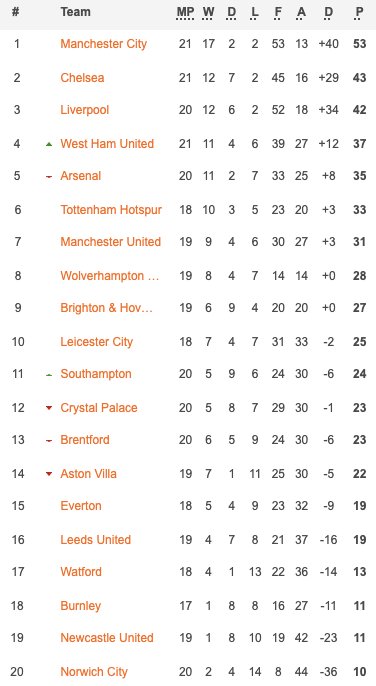The image size is (376, 686).
Task: Open truncated Wolverhampton team link
Action: [x=109, y=276]
